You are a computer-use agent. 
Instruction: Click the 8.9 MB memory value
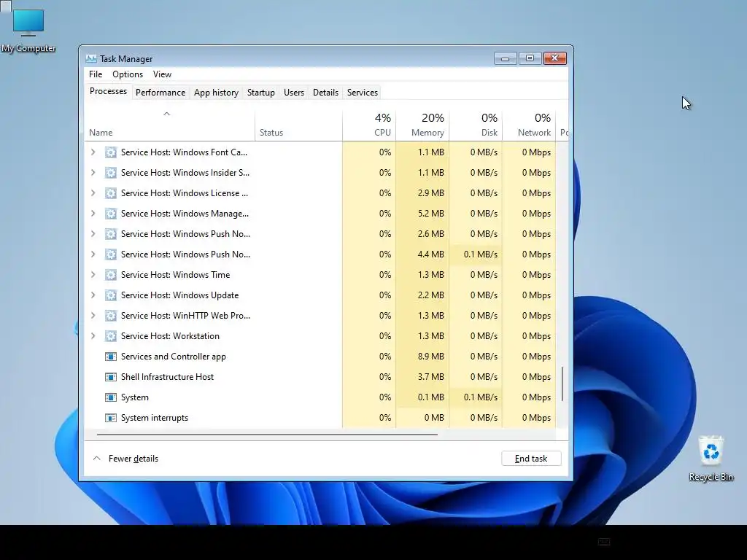(430, 357)
